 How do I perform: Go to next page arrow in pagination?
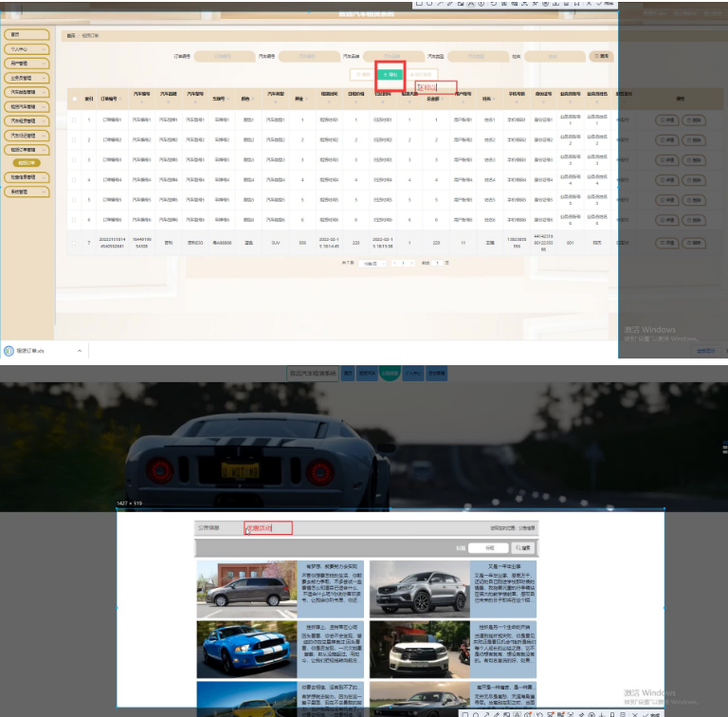[x=411, y=264]
